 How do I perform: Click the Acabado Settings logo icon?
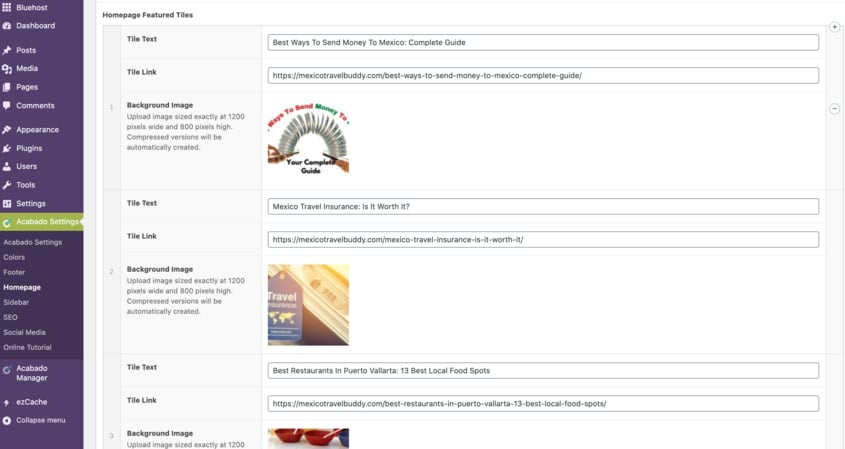pyautogui.click(x=6, y=222)
